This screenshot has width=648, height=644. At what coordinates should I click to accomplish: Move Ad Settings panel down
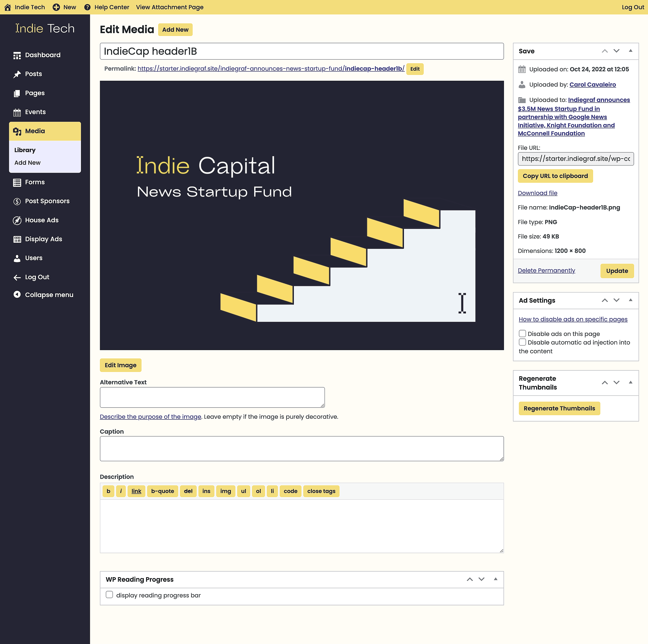[616, 300]
